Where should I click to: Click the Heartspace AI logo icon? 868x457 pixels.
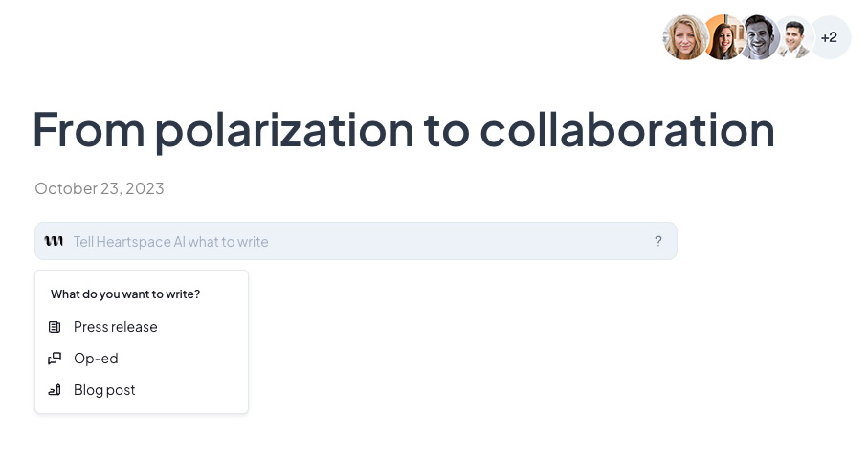[x=55, y=241]
